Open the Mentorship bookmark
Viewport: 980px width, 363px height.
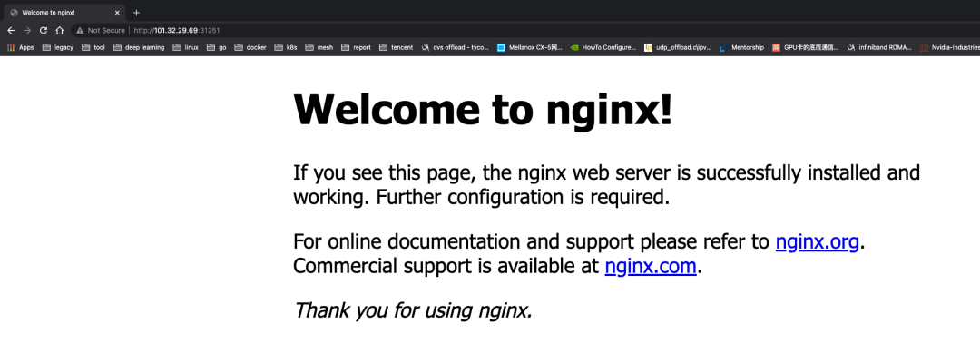click(x=742, y=47)
